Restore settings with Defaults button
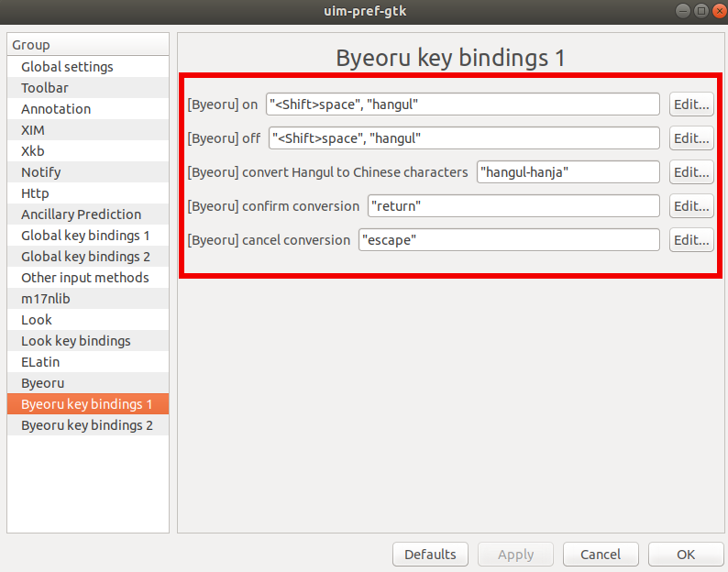The image size is (728, 572). pyautogui.click(x=430, y=555)
